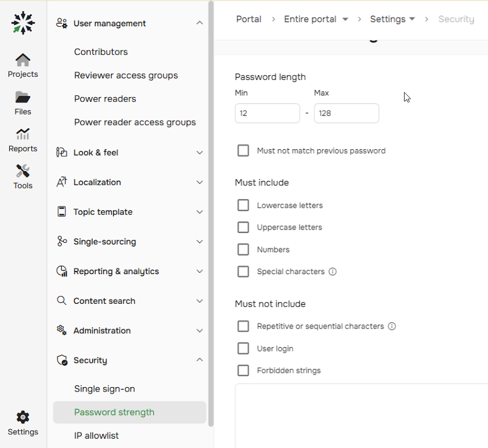Image resolution: width=488 pixels, height=448 pixels.
Task: Open the Projects section
Action: (23, 65)
